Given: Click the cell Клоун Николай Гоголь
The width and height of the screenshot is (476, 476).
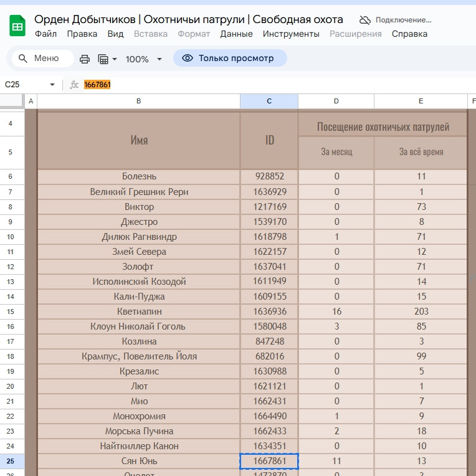Looking at the screenshot, I should [139, 326].
